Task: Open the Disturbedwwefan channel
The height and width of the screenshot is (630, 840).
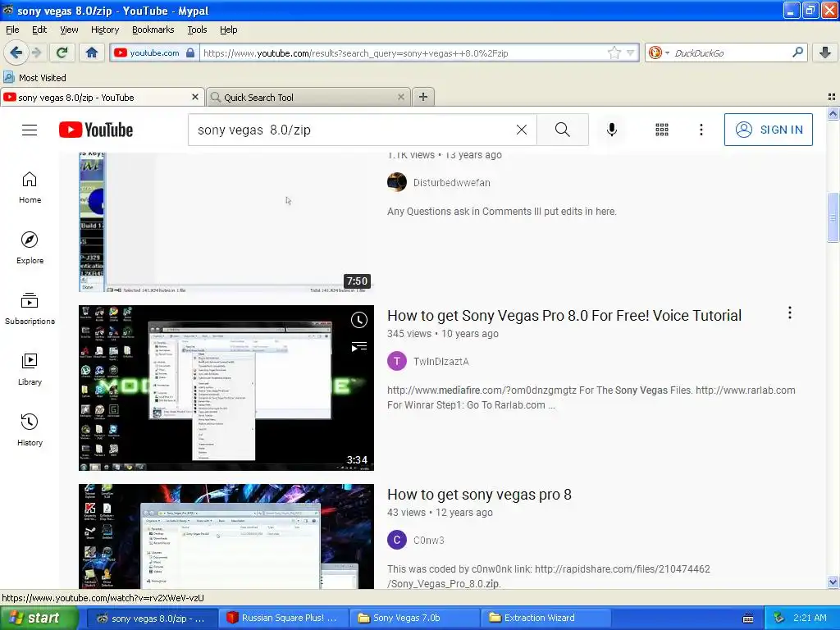Action: [452, 183]
